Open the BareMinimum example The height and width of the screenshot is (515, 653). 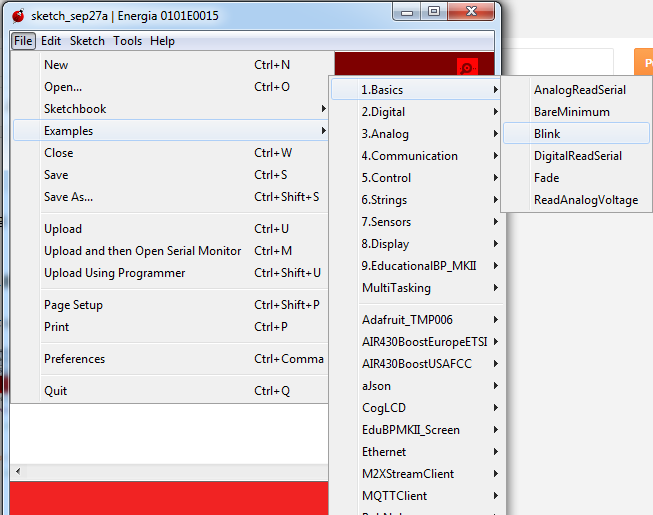tap(576, 112)
